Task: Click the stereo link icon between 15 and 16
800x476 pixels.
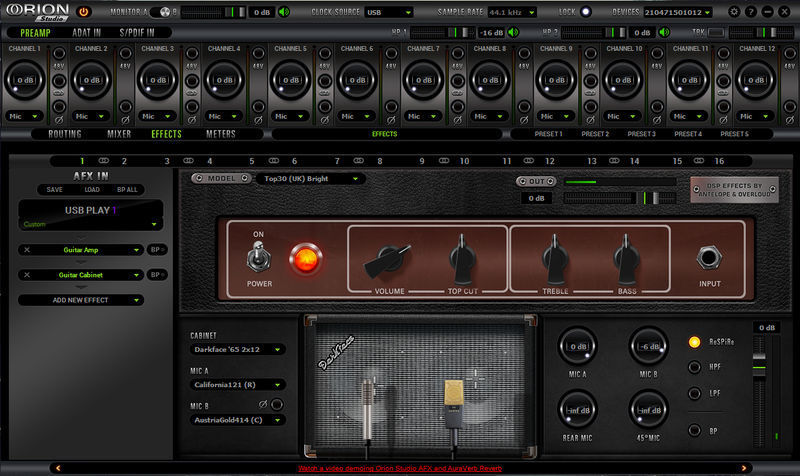Action: 698,160
